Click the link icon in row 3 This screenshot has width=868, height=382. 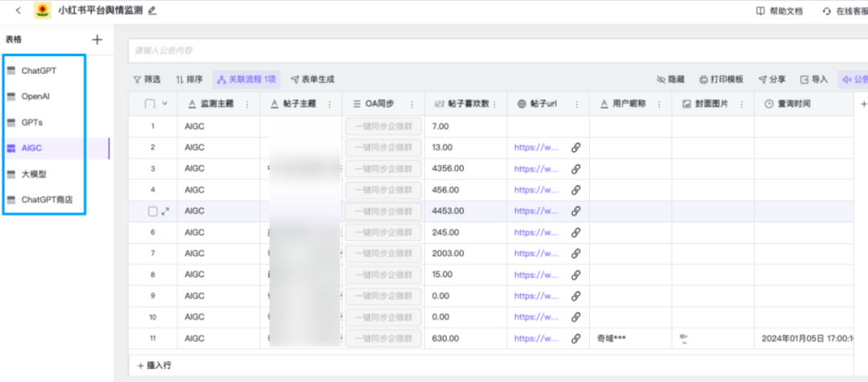[575, 169]
